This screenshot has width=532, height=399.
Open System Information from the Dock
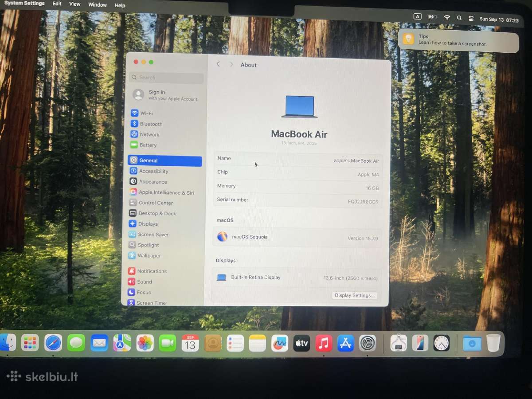pos(399,343)
